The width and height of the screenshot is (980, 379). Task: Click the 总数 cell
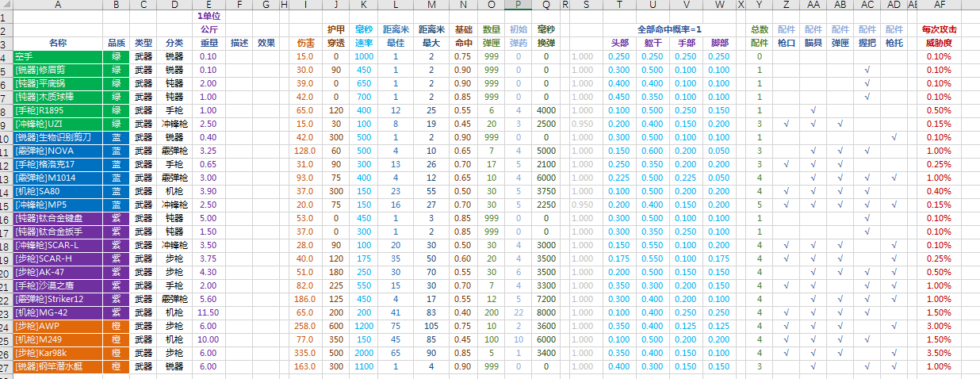(759, 29)
